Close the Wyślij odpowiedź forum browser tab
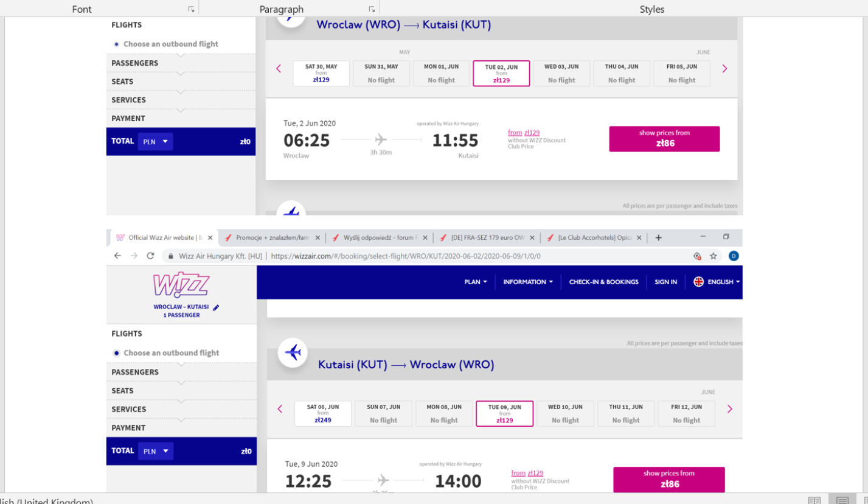This screenshot has height=504, width=868. [x=425, y=238]
